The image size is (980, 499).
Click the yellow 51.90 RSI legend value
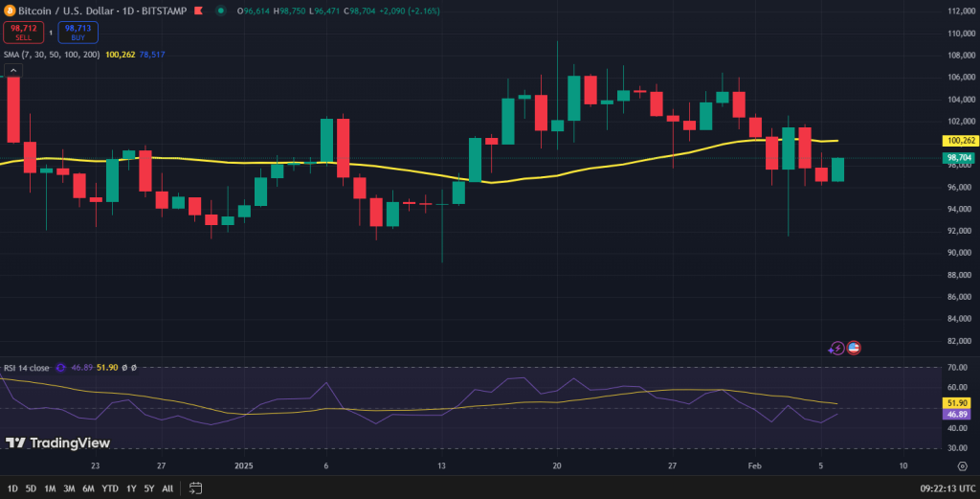107,368
